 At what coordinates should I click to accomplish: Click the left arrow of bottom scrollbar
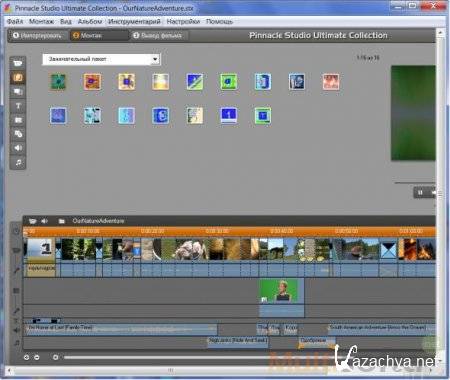[x=9, y=370]
